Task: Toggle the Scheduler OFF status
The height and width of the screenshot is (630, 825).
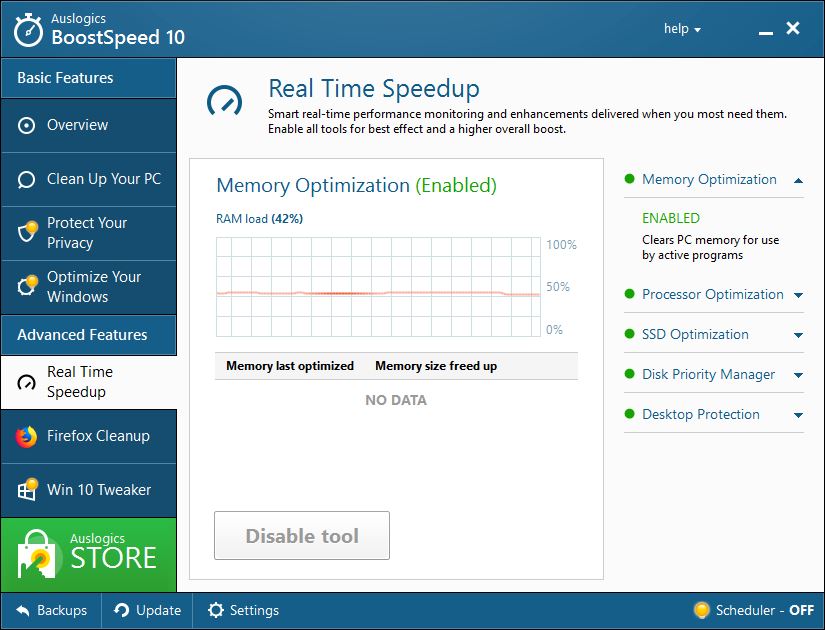Action: click(754, 611)
